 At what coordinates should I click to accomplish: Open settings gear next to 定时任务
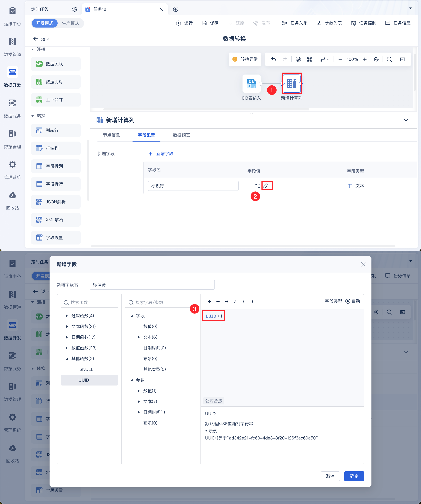[75, 9]
